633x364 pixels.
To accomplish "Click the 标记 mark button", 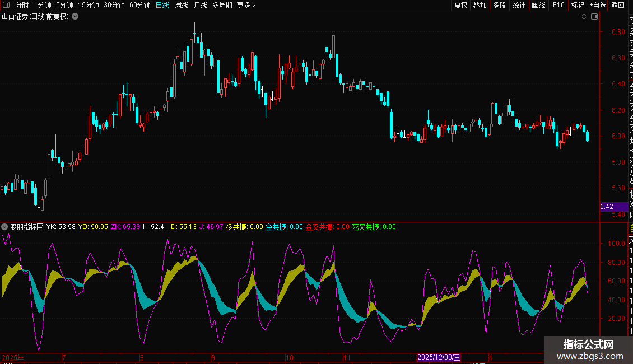I will coord(578,5).
